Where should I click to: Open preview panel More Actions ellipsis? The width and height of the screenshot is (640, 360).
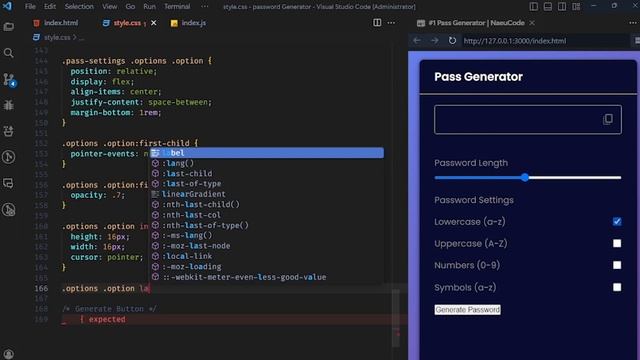click(632, 23)
